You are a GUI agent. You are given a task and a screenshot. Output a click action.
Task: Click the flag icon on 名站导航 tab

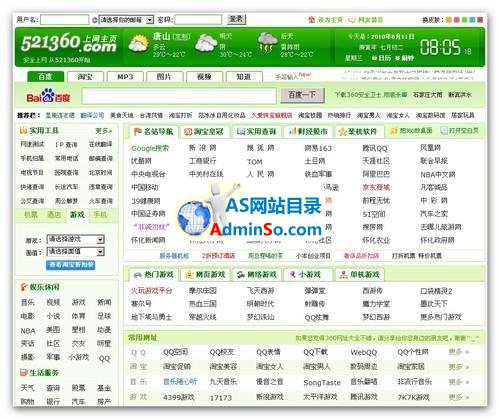point(138,131)
